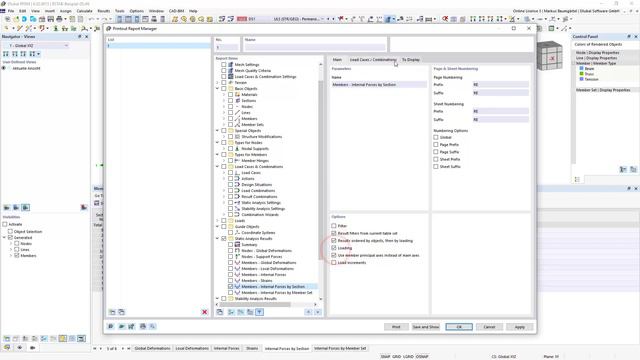
Task: Click the OK button
Action: (x=459, y=327)
